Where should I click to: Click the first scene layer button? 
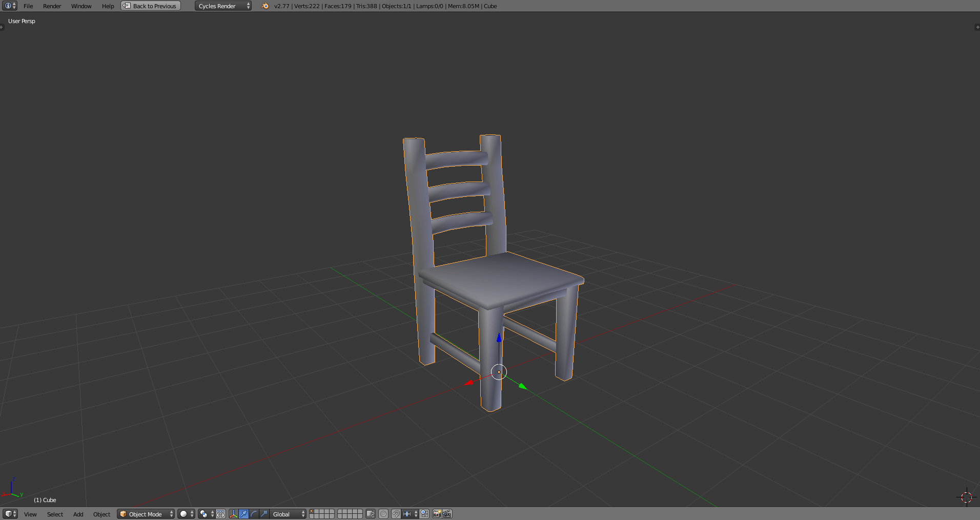pos(312,512)
